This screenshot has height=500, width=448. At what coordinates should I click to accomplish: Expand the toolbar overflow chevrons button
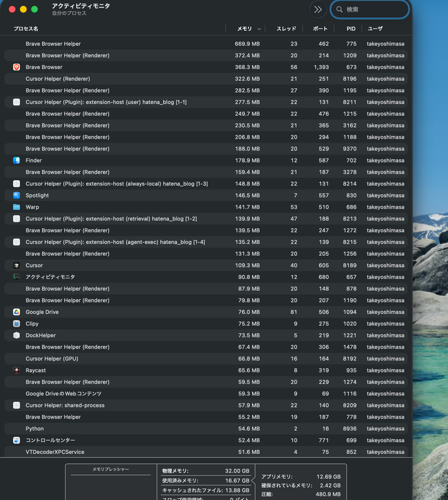pos(318,10)
